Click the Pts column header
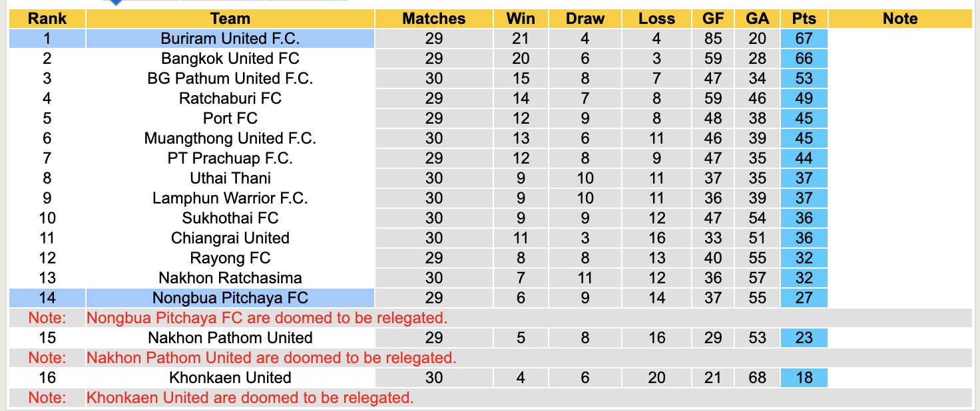The width and height of the screenshot is (980, 411). [804, 19]
